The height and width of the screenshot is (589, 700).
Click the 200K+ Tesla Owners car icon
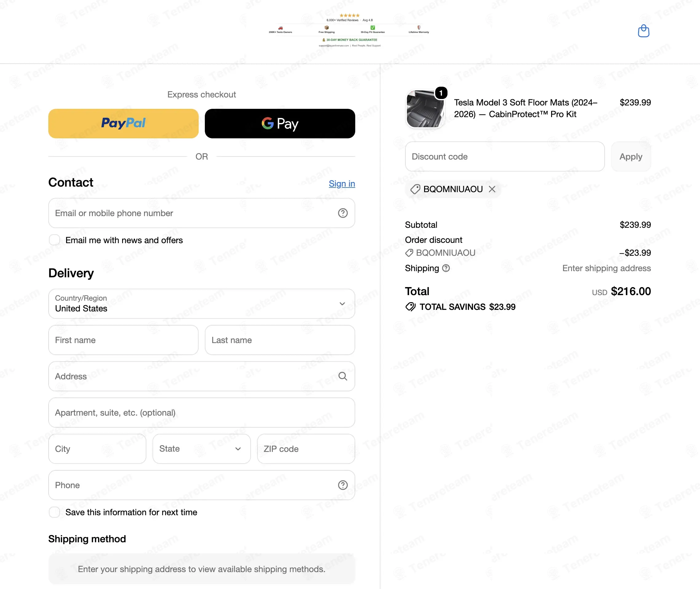tap(280, 28)
